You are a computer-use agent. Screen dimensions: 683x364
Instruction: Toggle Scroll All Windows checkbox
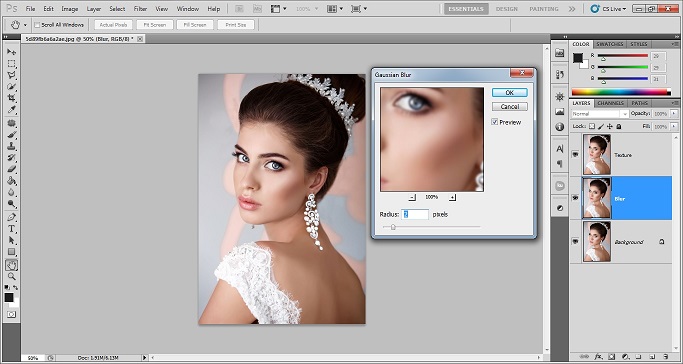coord(37,25)
